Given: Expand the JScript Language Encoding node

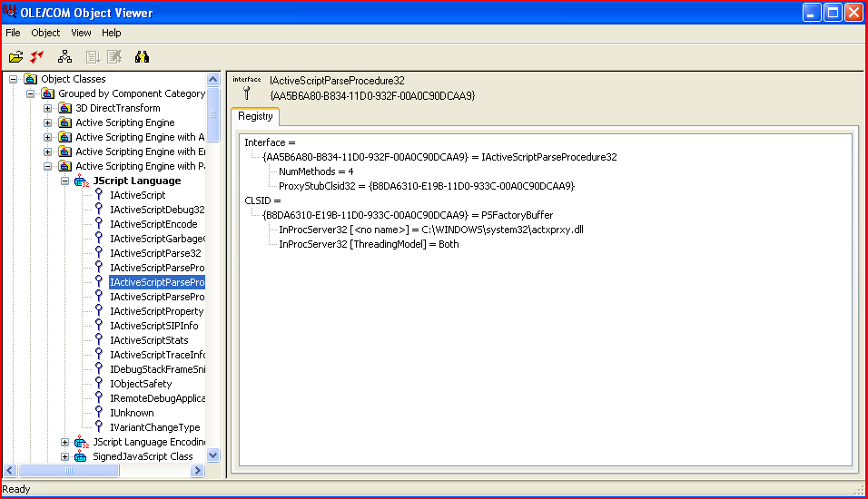Looking at the screenshot, I should click(x=64, y=442).
